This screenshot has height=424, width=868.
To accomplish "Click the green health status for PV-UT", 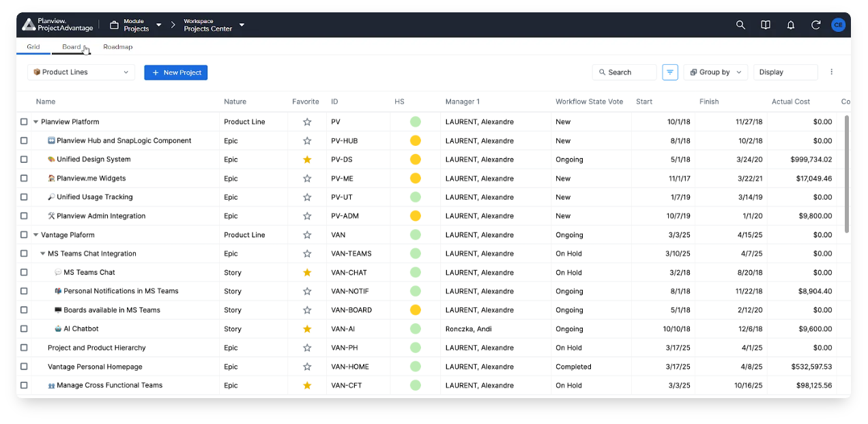I will [416, 197].
